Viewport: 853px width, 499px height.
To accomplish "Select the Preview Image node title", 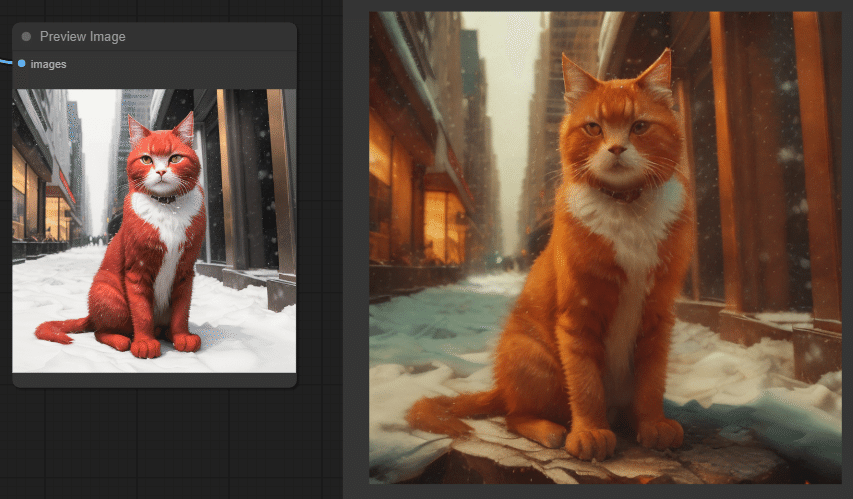I will tap(83, 36).
